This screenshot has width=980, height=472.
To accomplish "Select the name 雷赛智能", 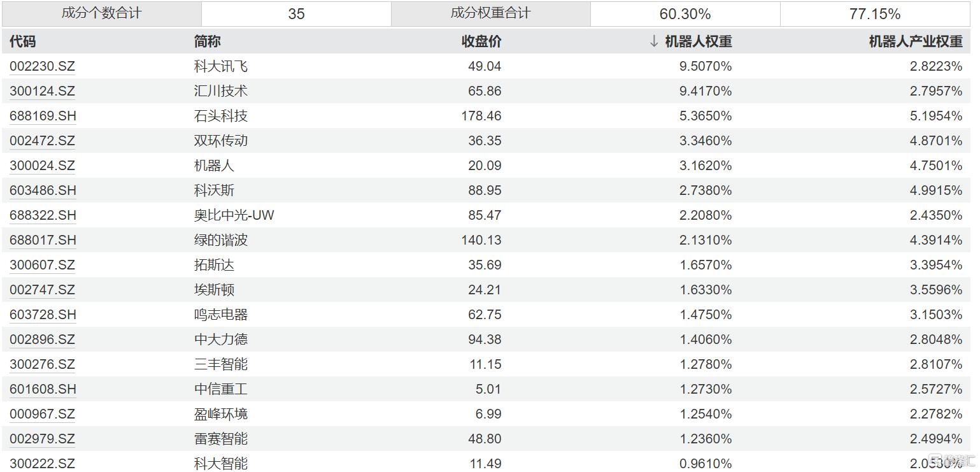I will coord(221,439).
